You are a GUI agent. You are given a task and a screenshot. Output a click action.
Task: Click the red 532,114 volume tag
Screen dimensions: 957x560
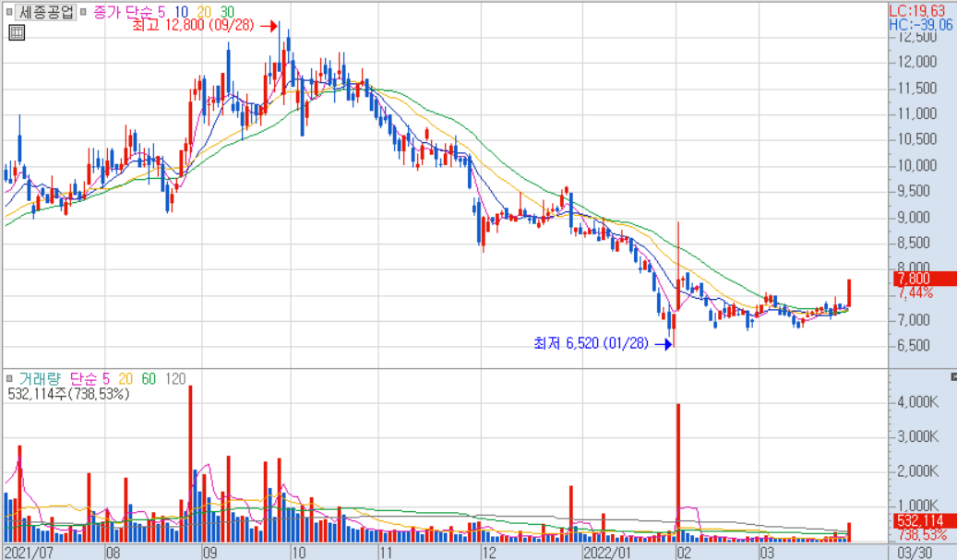tap(924, 521)
